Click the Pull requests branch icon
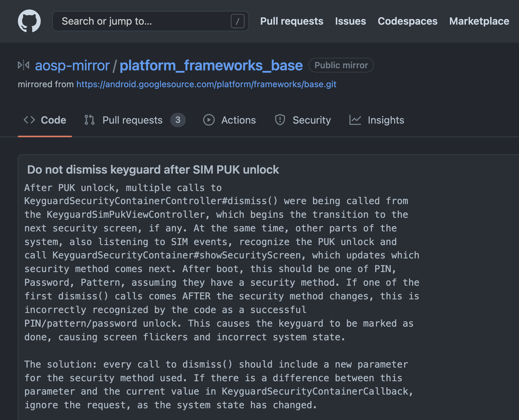The width and height of the screenshot is (519, 420). tap(89, 120)
